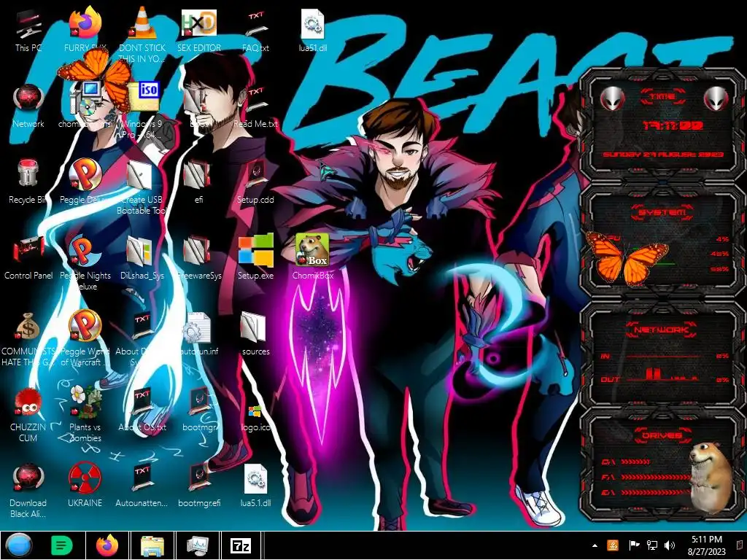This screenshot has height=560, width=747.
Task: Show hidden system tray icons
Action: [x=595, y=545]
